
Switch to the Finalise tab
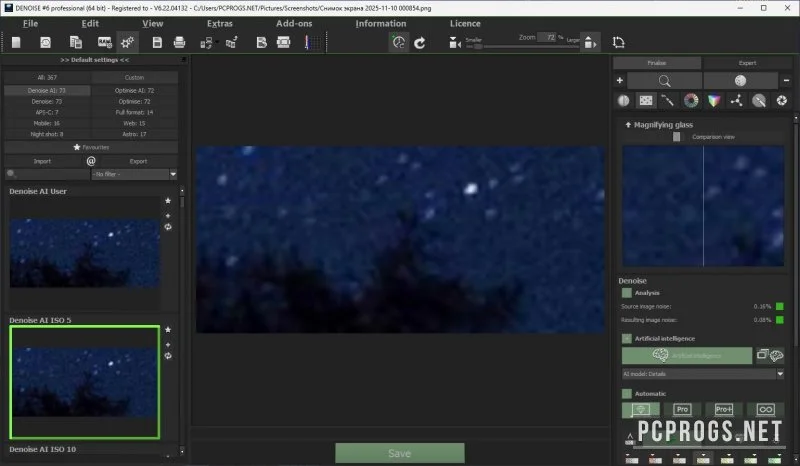point(657,63)
